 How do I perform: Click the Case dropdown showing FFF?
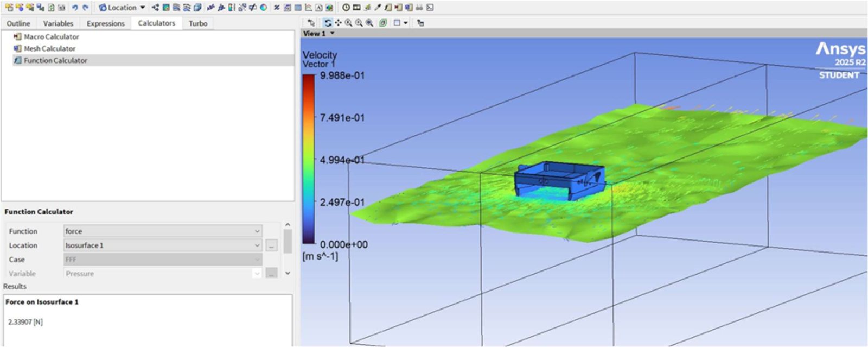click(163, 260)
